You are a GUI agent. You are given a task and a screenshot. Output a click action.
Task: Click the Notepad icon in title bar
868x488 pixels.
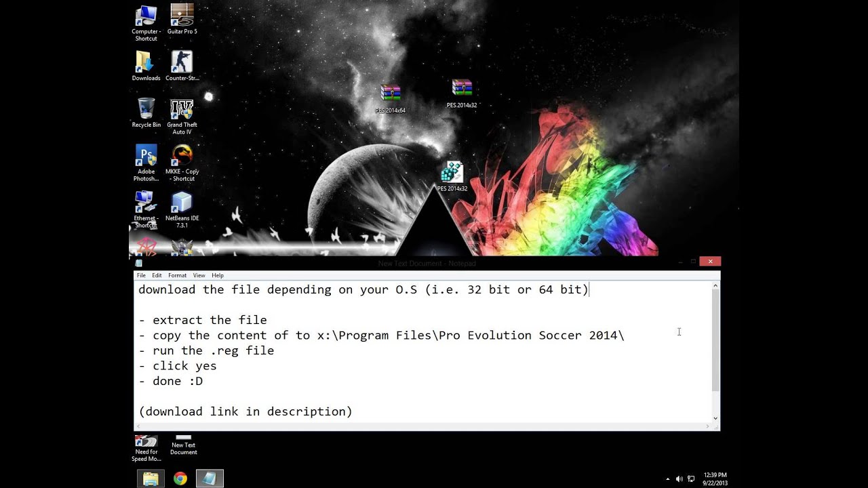pos(139,263)
